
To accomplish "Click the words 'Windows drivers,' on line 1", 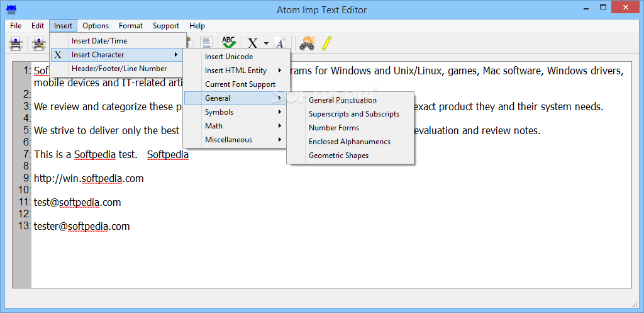I will click(x=586, y=71).
